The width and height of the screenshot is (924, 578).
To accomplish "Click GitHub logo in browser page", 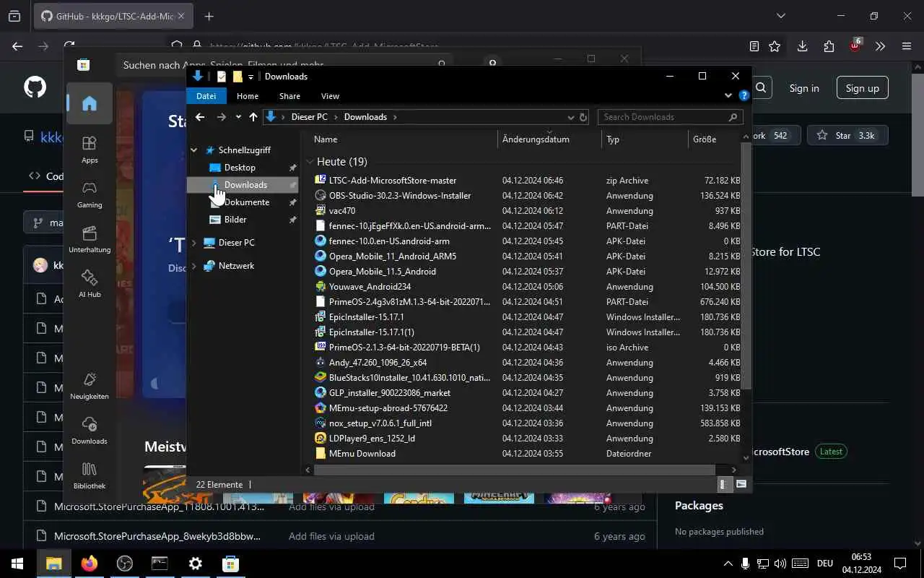I will [x=35, y=88].
